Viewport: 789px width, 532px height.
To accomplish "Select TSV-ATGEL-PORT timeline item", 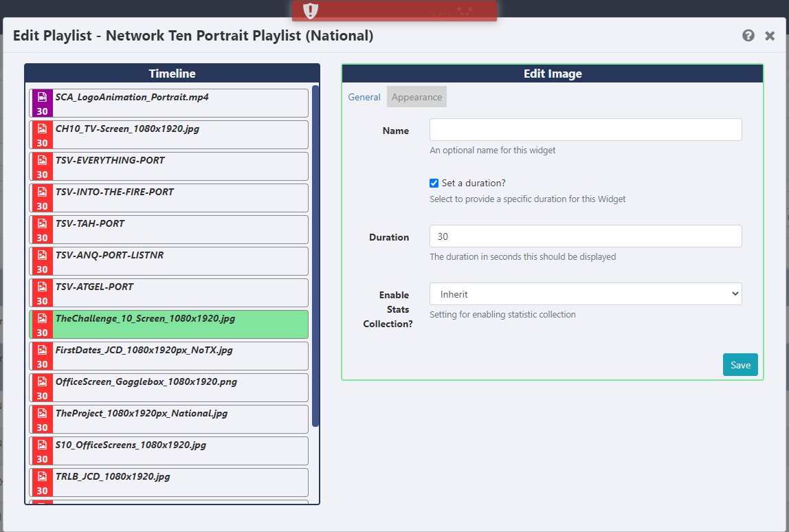I will click(x=168, y=292).
